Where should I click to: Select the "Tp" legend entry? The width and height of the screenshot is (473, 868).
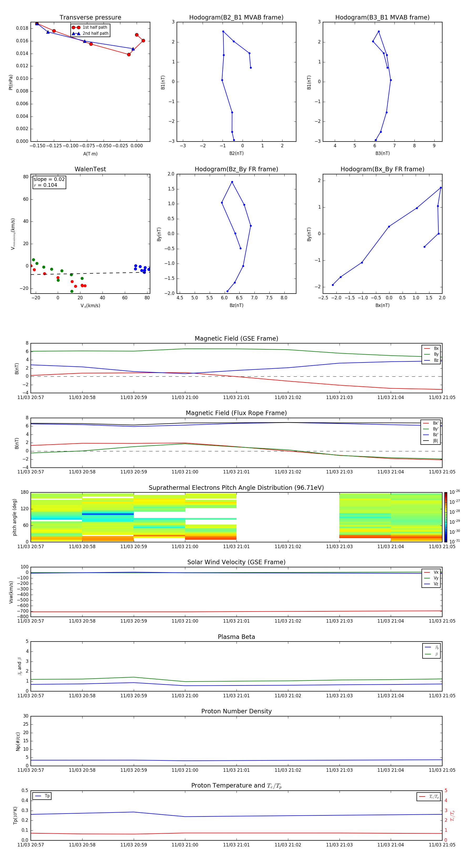point(42,796)
